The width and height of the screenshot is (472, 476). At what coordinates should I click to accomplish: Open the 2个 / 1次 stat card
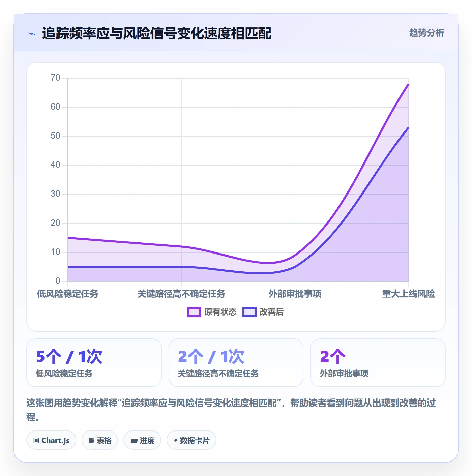coord(236,363)
